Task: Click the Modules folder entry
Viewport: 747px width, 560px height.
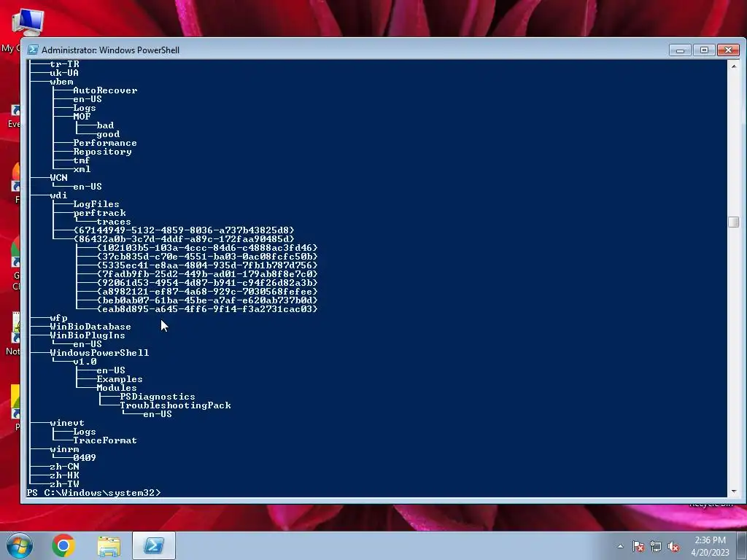Action: click(x=117, y=388)
